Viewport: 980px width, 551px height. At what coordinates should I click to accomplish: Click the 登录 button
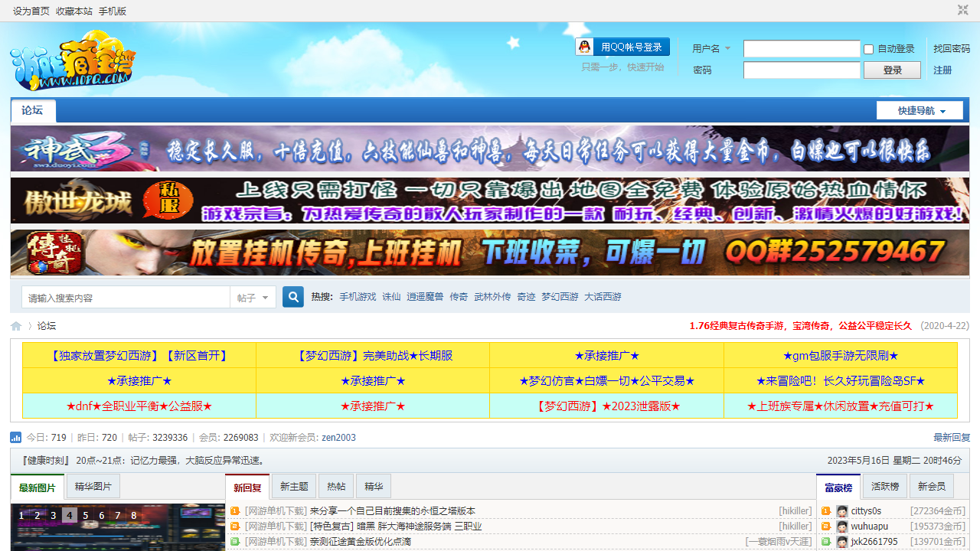tap(893, 70)
